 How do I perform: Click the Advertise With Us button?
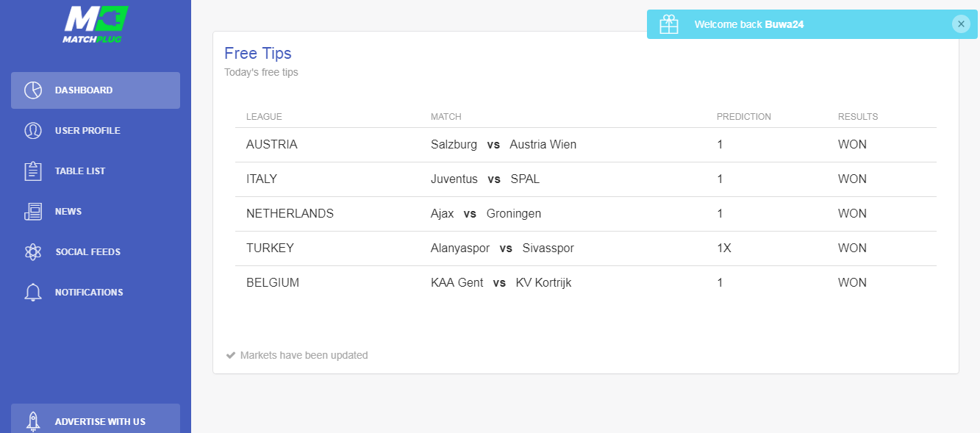click(96, 419)
